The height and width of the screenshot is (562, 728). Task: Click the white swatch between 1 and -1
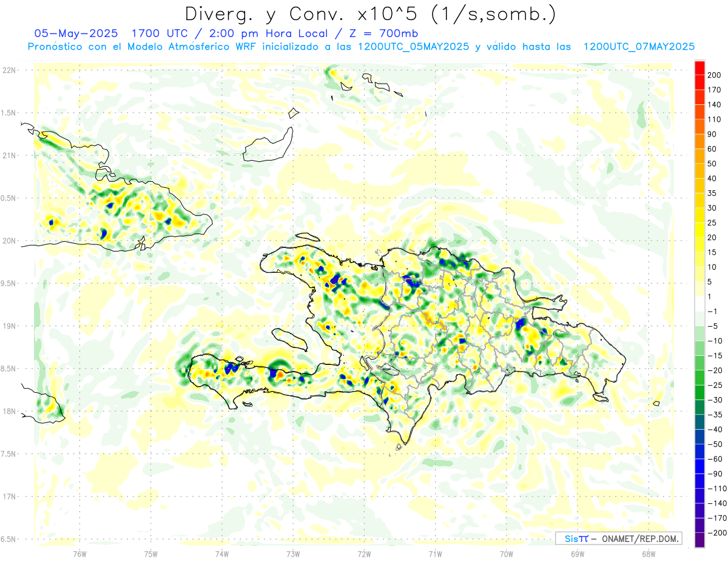point(699,304)
